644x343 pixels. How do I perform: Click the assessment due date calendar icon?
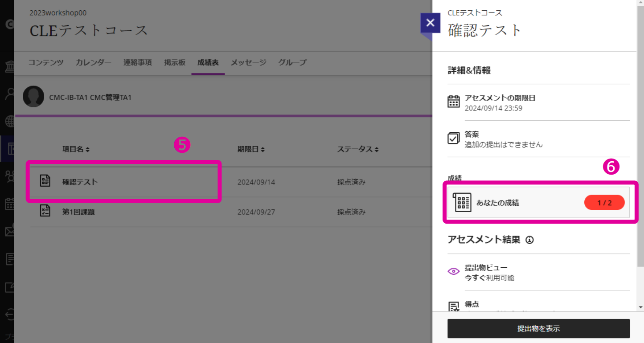coord(454,102)
